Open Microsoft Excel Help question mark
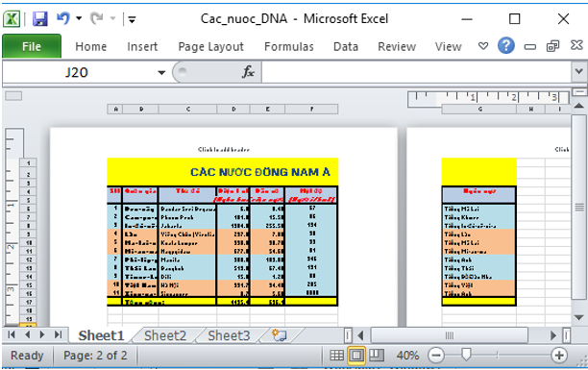588x370 pixels. click(506, 46)
